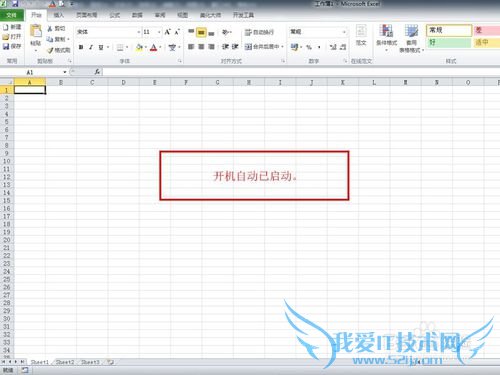
Task: Apply percent style format
Action: (x=309, y=47)
